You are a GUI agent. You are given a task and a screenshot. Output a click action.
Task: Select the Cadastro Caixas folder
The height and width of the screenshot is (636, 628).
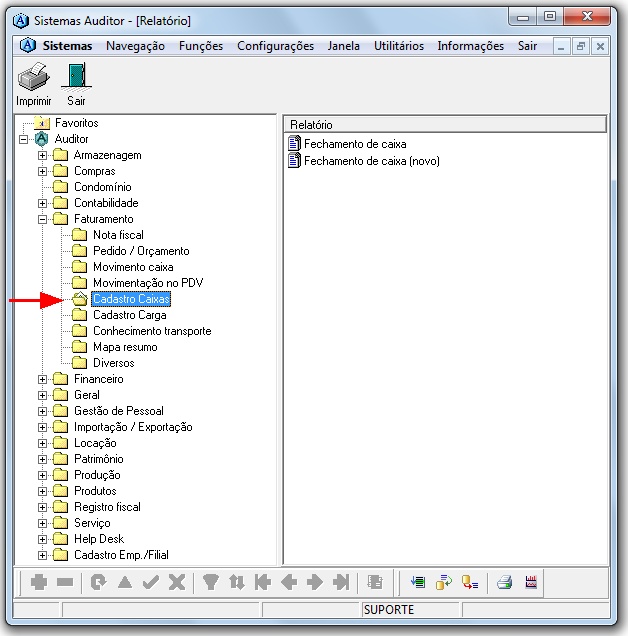[131, 299]
